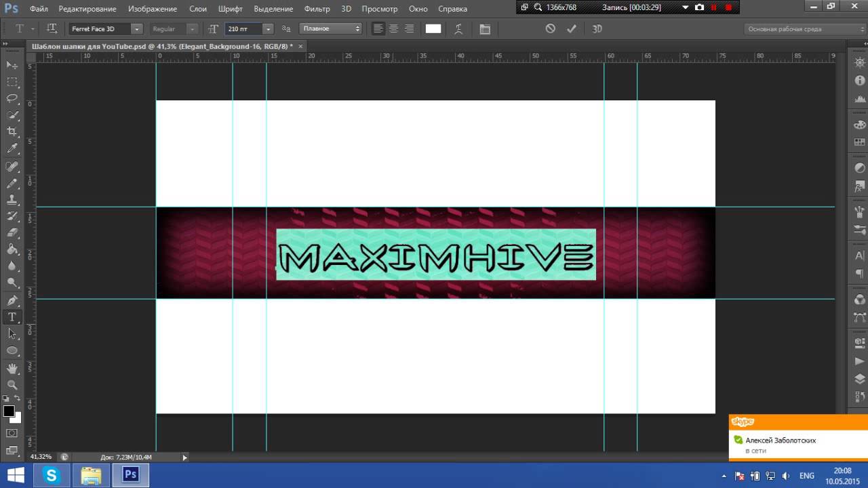The width and height of the screenshot is (868, 488).
Task: Select the Hand tool
Action: pyautogui.click(x=12, y=368)
